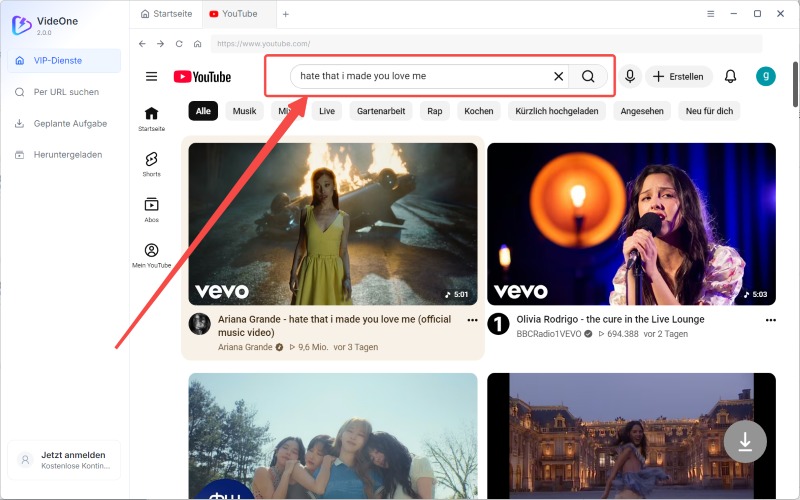Select the Alle filter chip
This screenshot has width=800, height=500.
pos(203,111)
